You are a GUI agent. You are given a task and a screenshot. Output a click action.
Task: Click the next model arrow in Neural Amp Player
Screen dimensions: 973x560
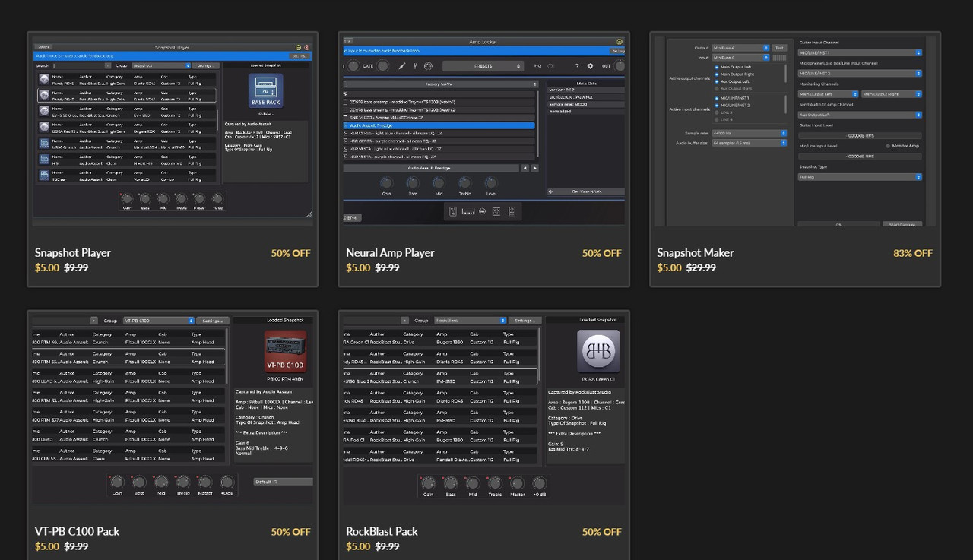click(534, 168)
